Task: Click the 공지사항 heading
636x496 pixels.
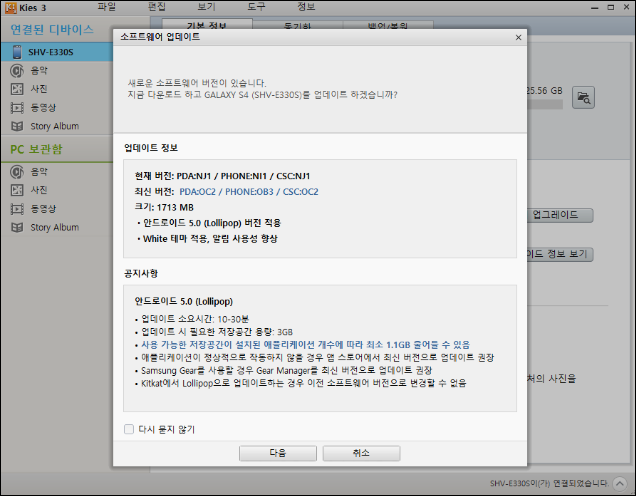Action: click(141, 273)
